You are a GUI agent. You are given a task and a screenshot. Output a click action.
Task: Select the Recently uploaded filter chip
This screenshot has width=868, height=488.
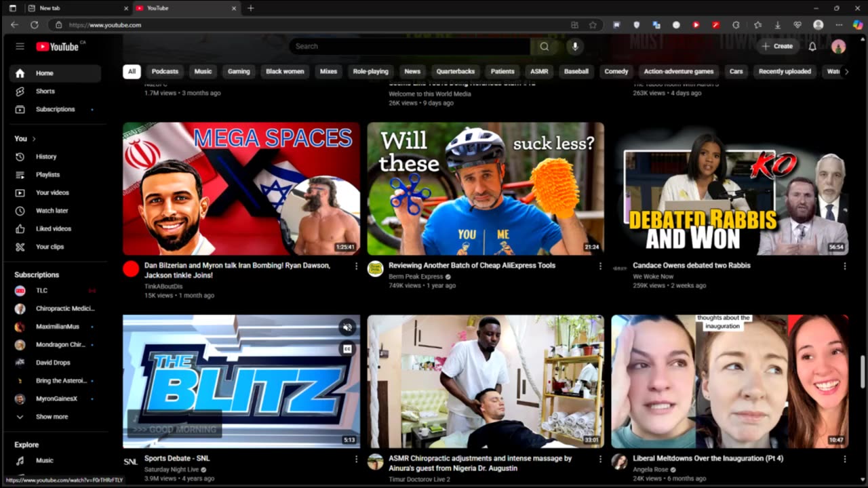point(785,71)
